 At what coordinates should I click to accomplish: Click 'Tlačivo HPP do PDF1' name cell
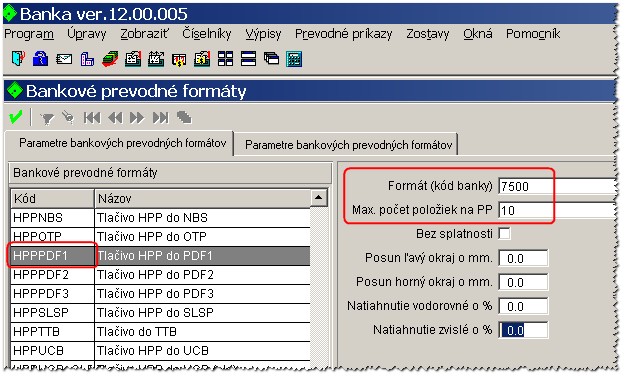202,255
